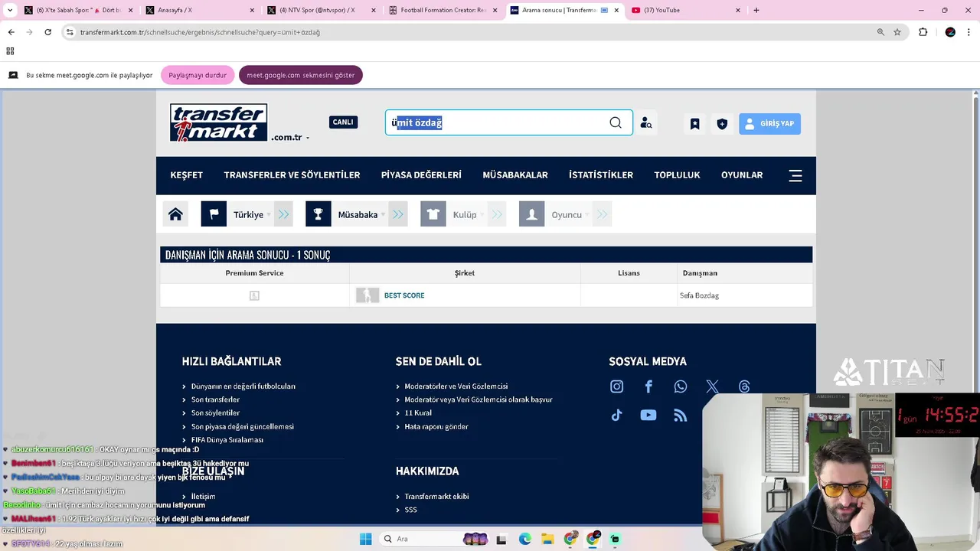Open the PİYASA DEĞERLERİ menu
Image resolution: width=980 pixels, height=551 pixels.
click(x=421, y=175)
